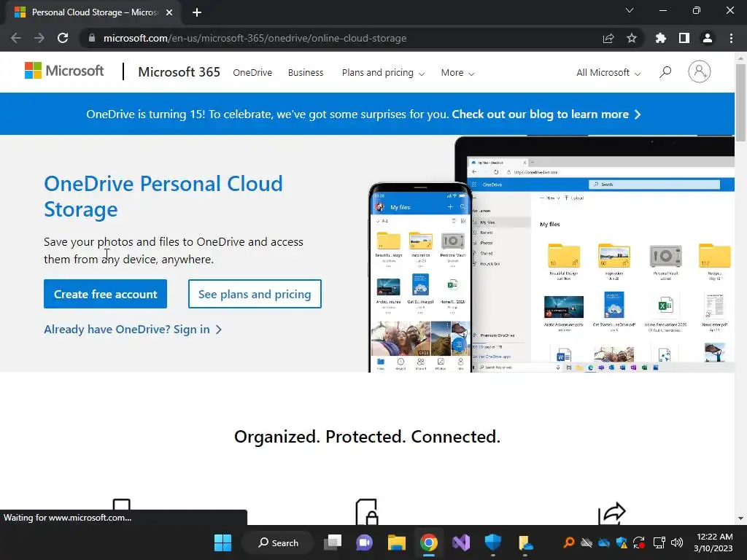The height and width of the screenshot is (560, 747).
Task: Open the clock and date in the taskbar
Action: 713,542
